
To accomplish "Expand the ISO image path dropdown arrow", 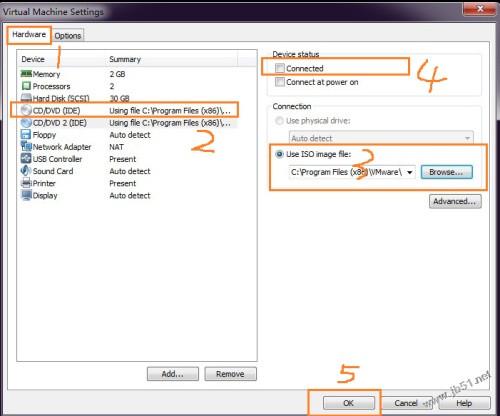I will point(410,172).
